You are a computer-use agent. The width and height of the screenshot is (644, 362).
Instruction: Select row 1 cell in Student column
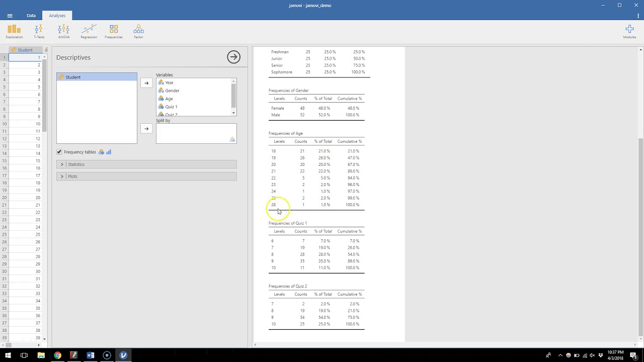[x=25, y=57]
